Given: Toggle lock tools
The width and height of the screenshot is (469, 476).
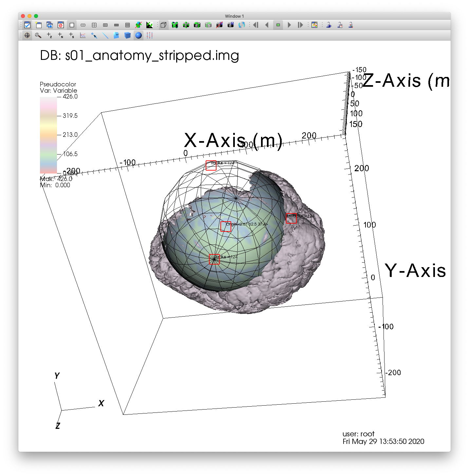Looking at the screenshot, I should pyautogui.click(x=351, y=25).
